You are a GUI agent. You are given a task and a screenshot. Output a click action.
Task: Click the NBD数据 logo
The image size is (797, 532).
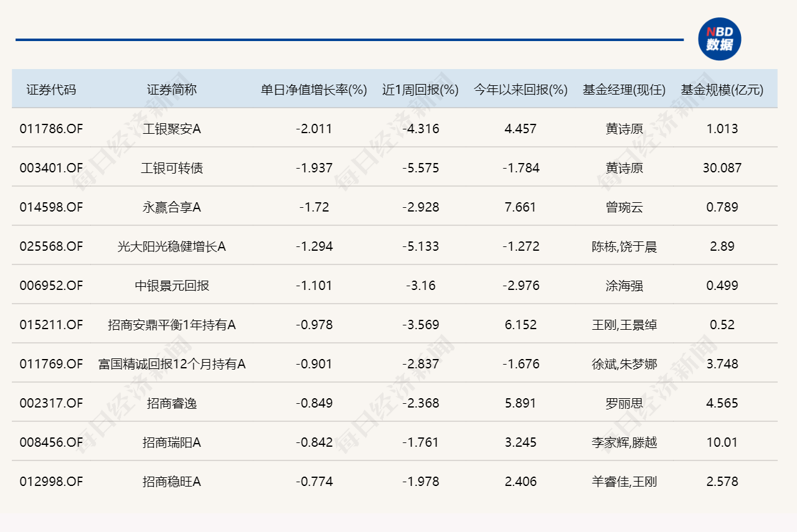(x=719, y=39)
